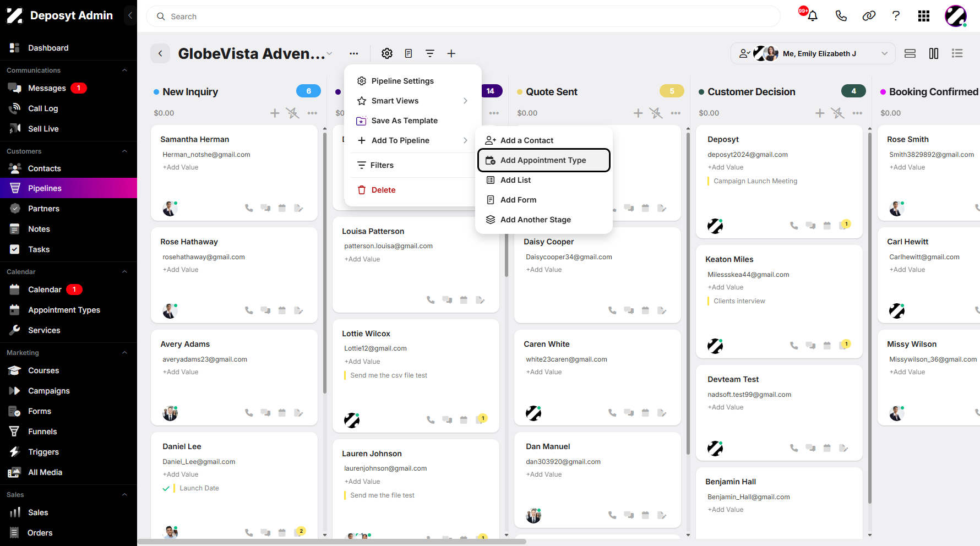Open the pipeline three-dots menu
980x546 pixels.
[x=353, y=53]
